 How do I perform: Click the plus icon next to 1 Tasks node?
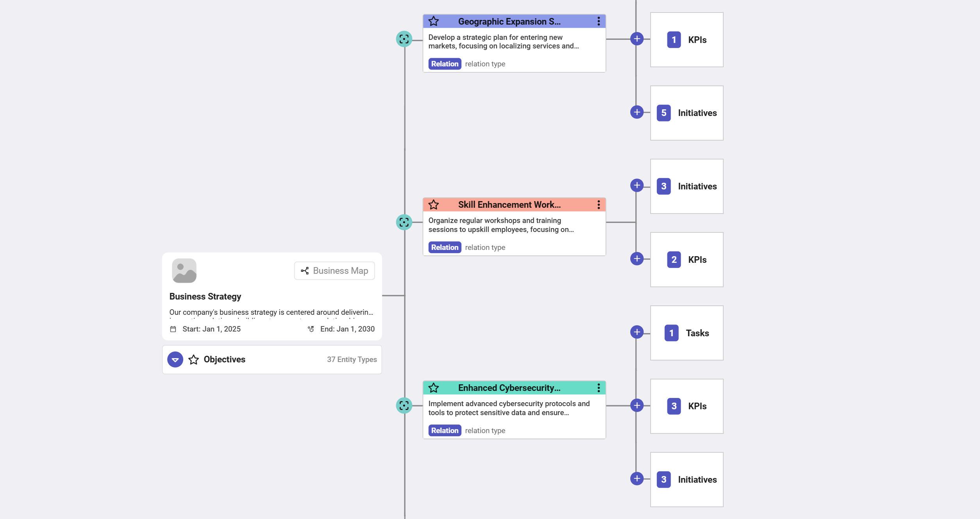[x=637, y=332]
